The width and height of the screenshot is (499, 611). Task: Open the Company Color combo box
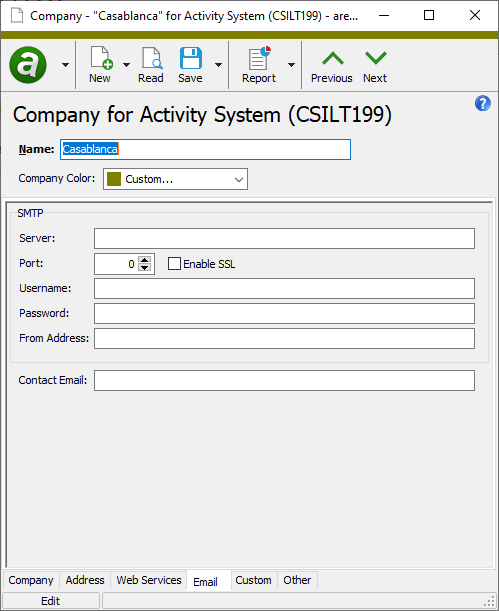pos(175,179)
